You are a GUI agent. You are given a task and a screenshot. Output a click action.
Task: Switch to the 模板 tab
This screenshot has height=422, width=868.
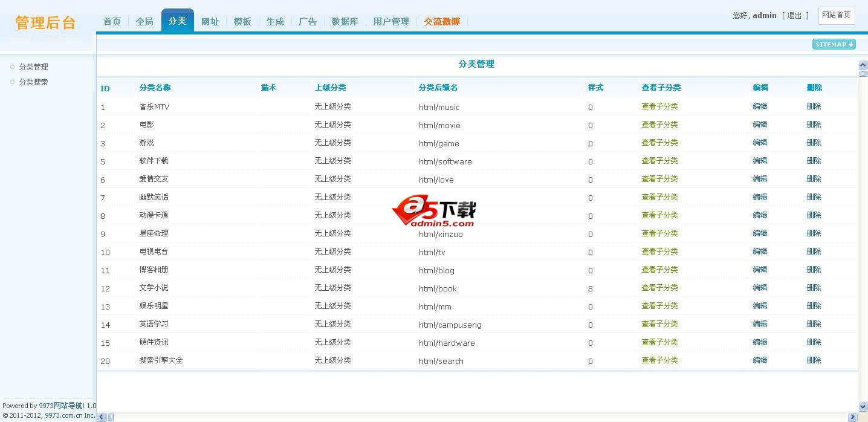(242, 21)
